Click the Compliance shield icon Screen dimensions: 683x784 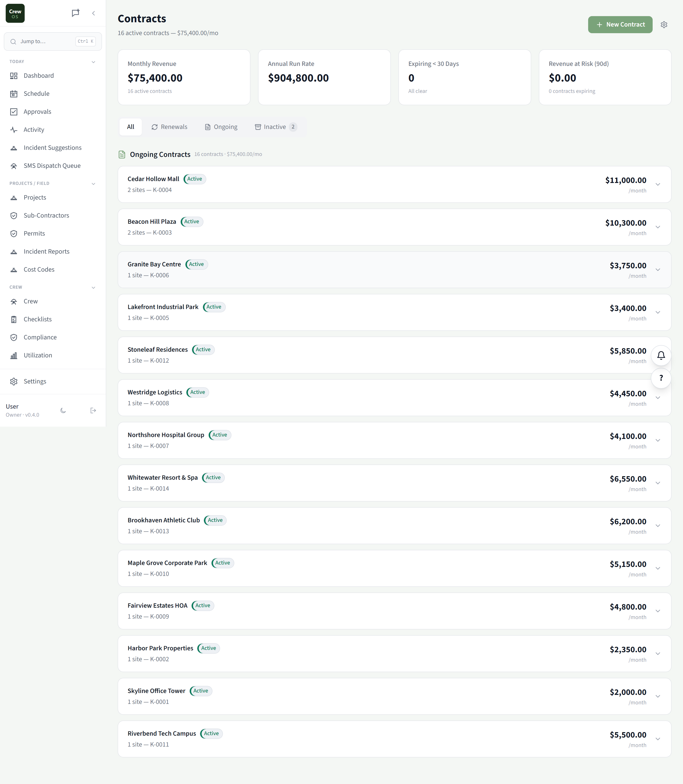pyautogui.click(x=14, y=337)
